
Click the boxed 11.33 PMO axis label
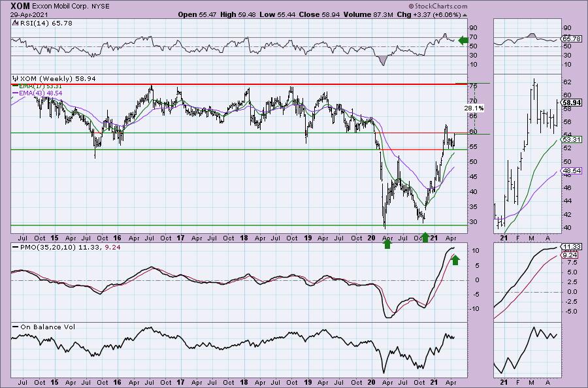click(572, 247)
